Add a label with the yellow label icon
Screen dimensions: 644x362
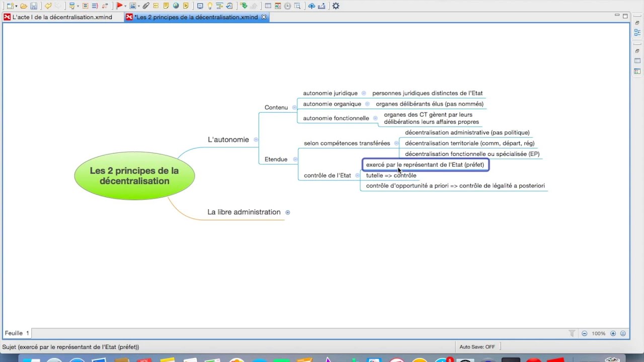coord(156,6)
